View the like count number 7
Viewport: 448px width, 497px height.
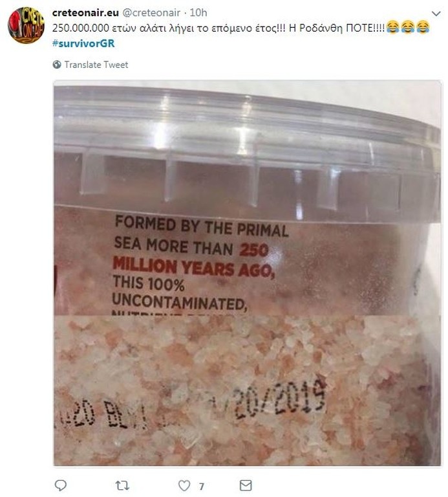pos(202,486)
